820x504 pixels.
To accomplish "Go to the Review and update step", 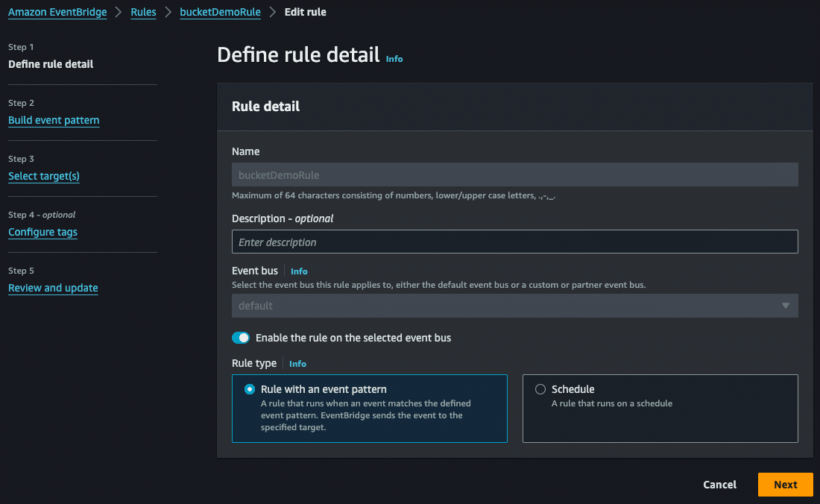I will [x=53, y=288].
